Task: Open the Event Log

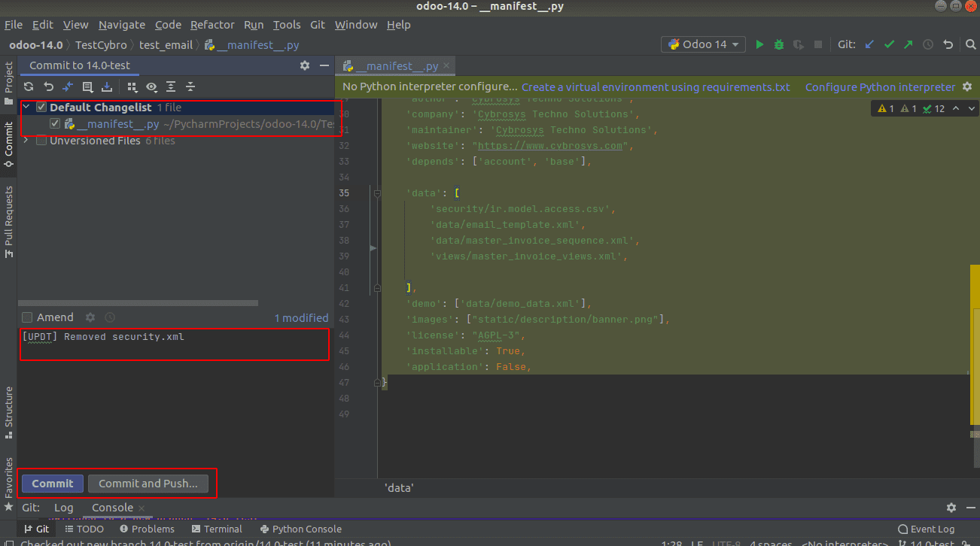Action: (x=926, y=529)
